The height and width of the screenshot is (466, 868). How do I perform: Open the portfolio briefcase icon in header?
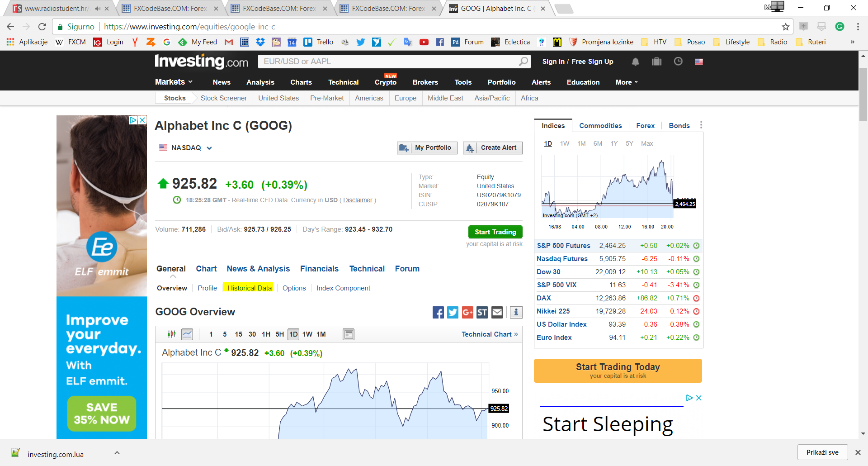656,62
